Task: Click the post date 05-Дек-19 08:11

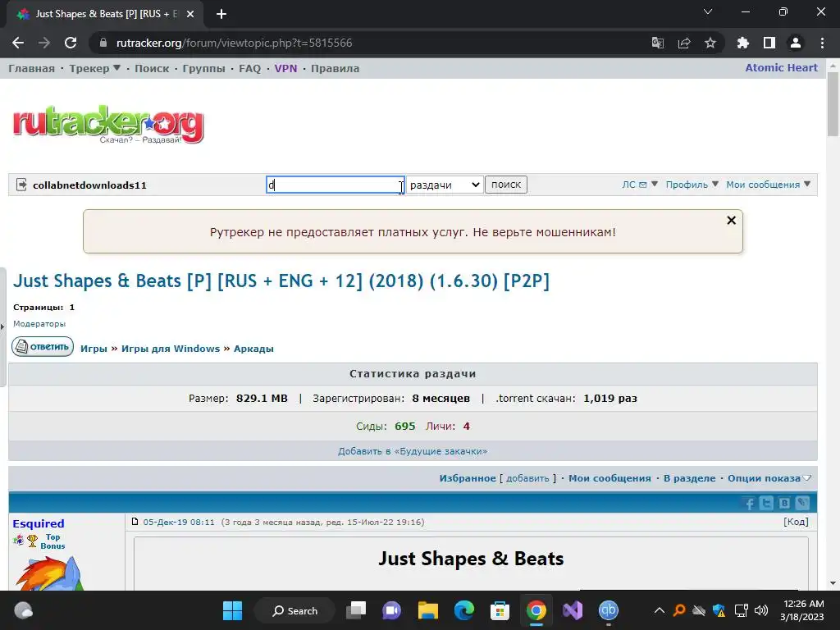Action: (x=178, y=523)
